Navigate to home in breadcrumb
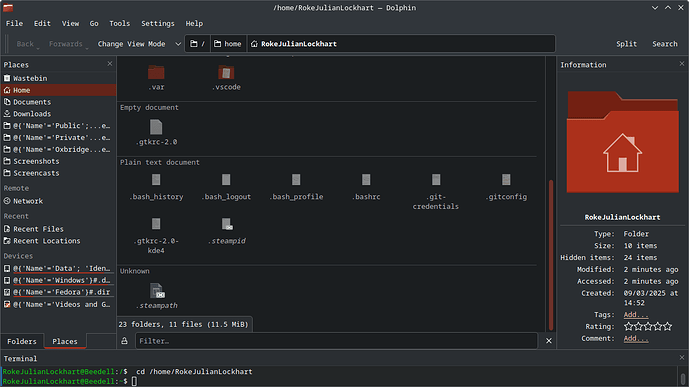 coord(228,44)
